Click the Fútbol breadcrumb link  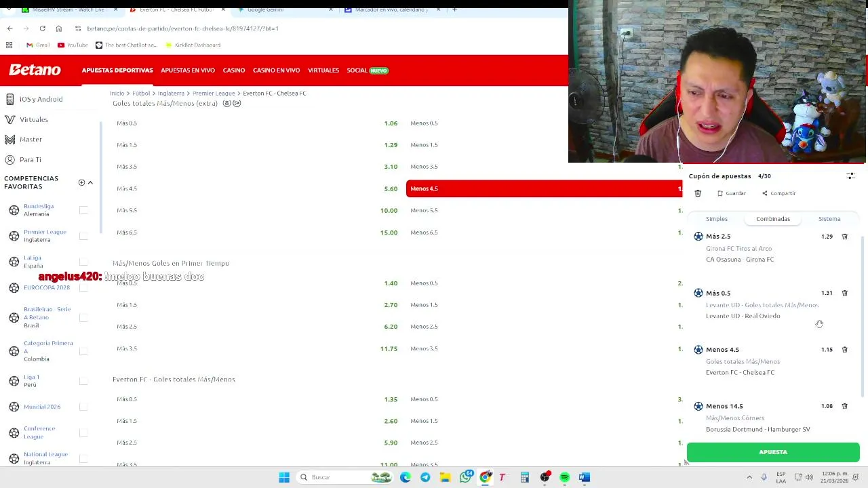coord(141,94)
